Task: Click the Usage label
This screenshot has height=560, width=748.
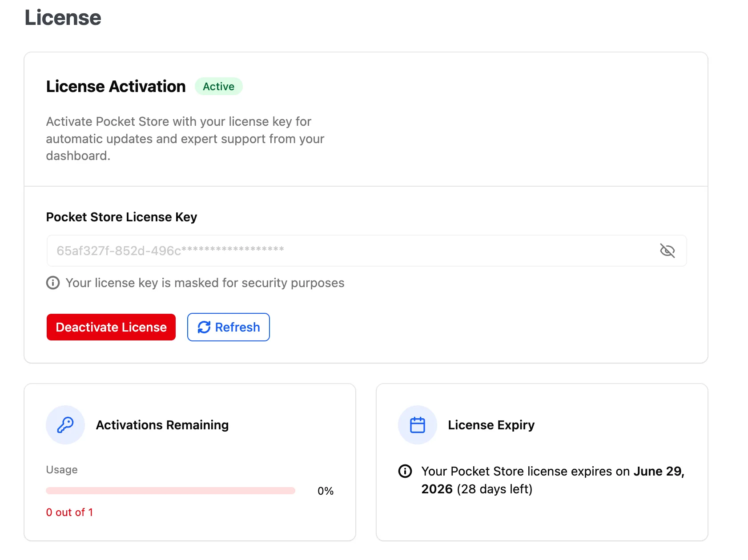Action: (62, 470)
